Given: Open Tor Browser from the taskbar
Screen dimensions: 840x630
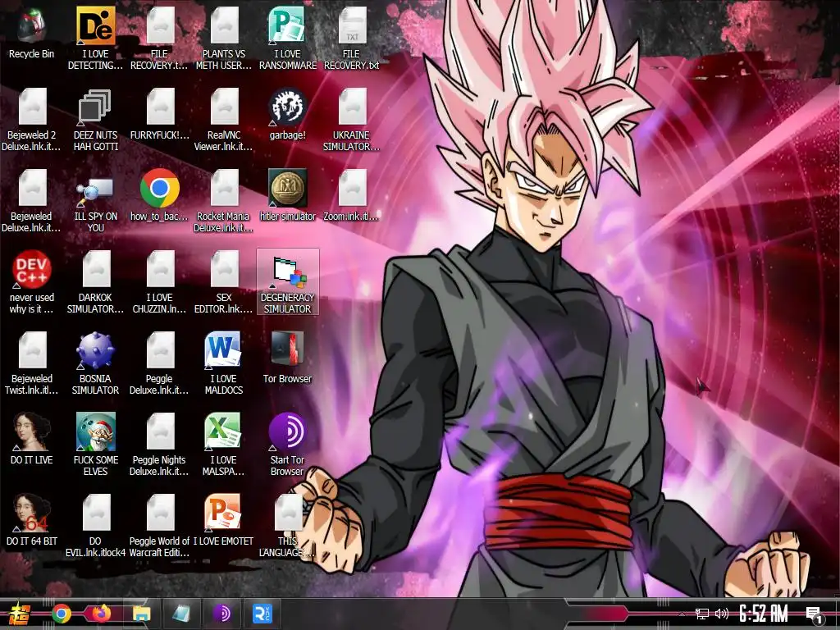Looking at the screenshot, I should pos(221,614).
